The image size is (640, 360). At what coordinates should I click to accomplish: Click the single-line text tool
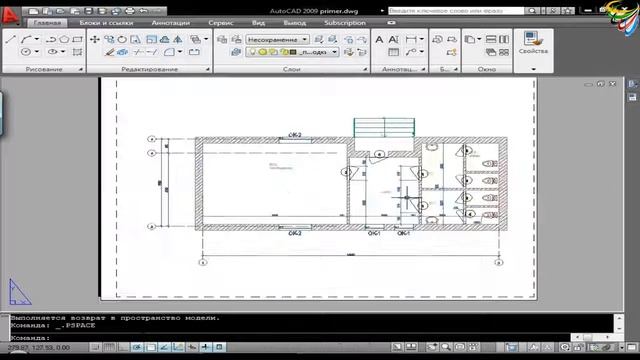[393, 40]
